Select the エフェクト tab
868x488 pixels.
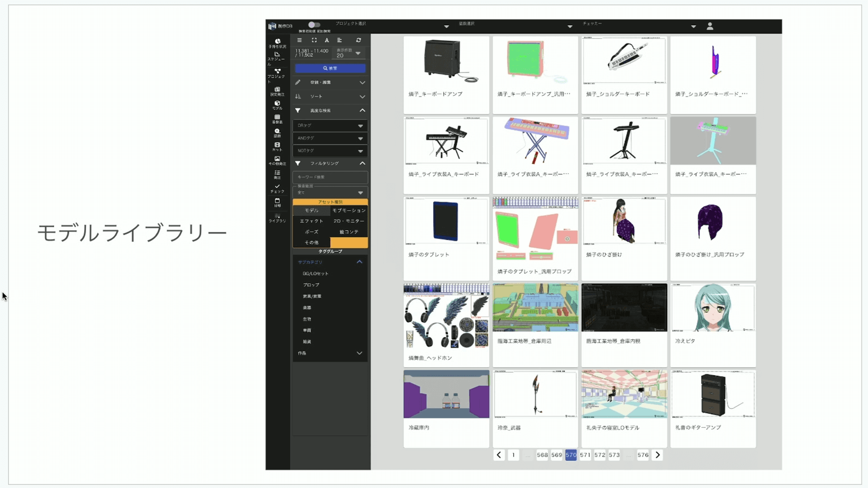coord(311,221)
